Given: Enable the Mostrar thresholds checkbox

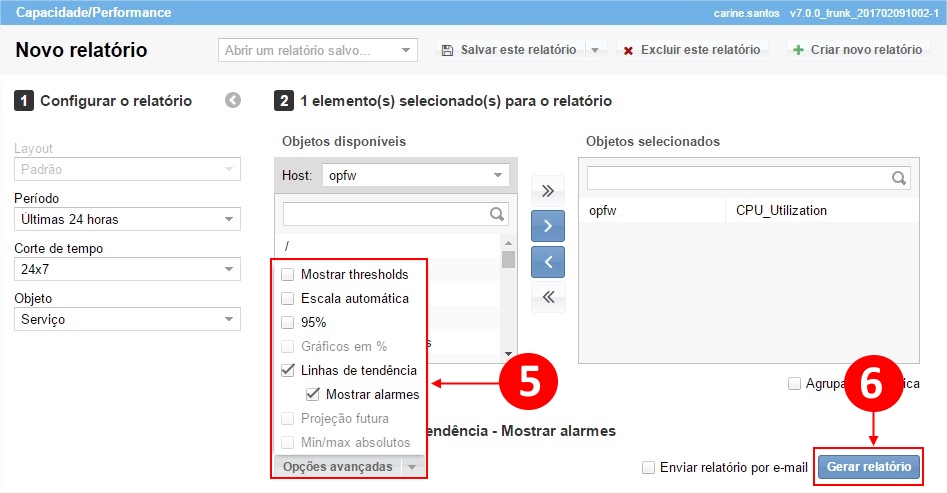Looking at the screenshot, I should pos(288,274).
